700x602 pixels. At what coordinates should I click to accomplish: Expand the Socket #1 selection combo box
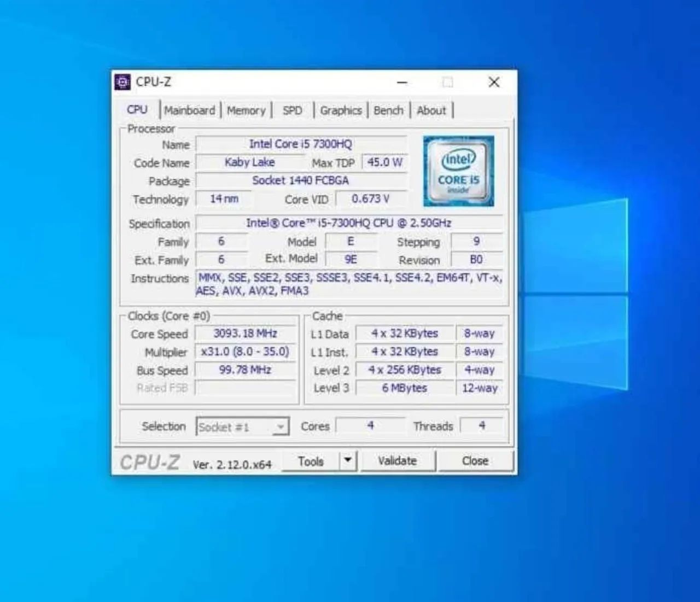(x=242, y=426)
